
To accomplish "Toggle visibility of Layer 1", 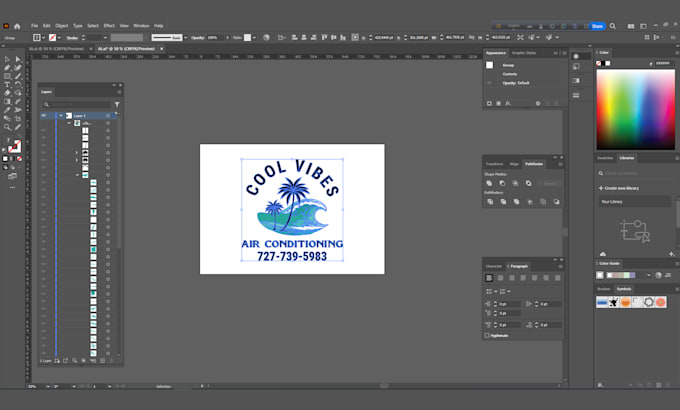I will (43, 116).
